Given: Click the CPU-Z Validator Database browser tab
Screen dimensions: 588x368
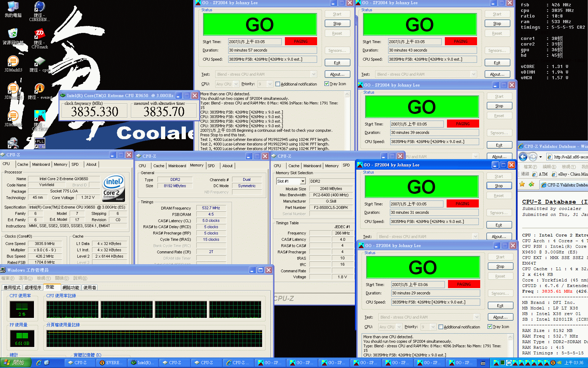Looking at the screenshot, I should pyautogui.click(x=564, y=185).
